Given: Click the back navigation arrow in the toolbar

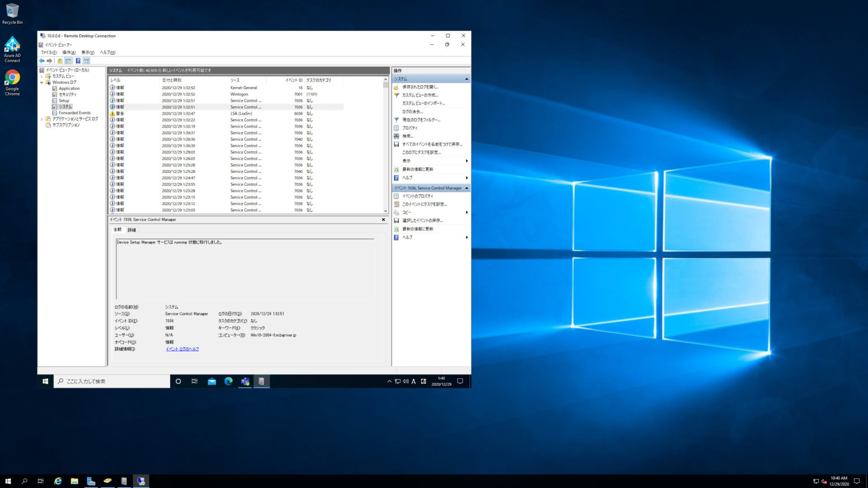Looking at the screenshot, I should pos(41,60).
